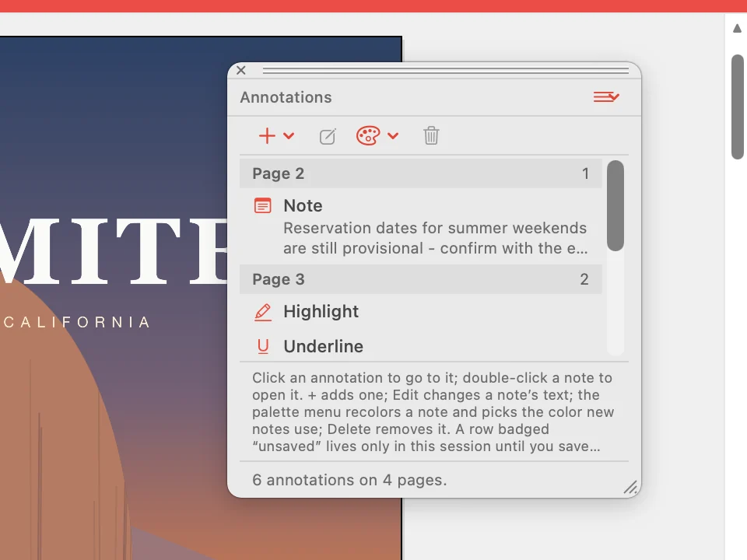This screenshot has height=560, width=747.
Task: Click the help text describing annotation actions
Action: (x=433, y=412)
